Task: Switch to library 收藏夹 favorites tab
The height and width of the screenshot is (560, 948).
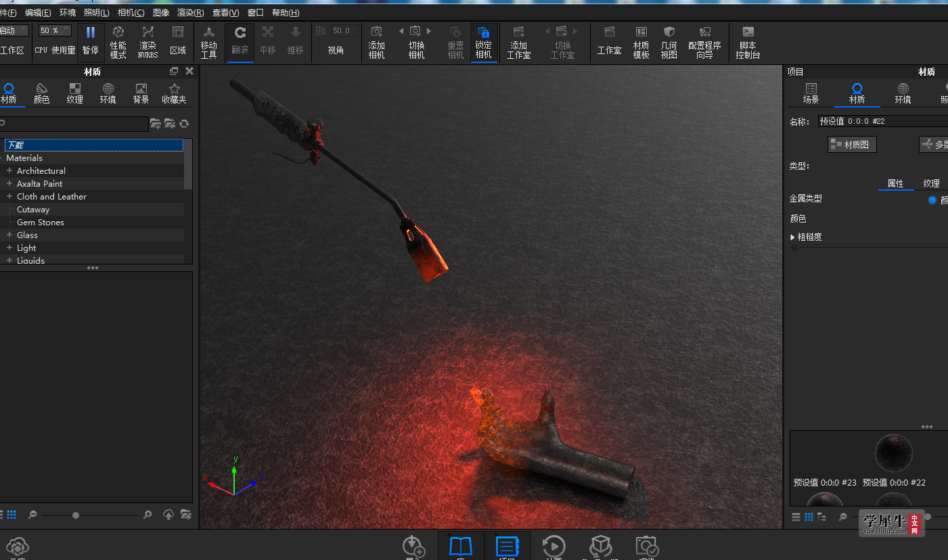Action: point(174,93)
